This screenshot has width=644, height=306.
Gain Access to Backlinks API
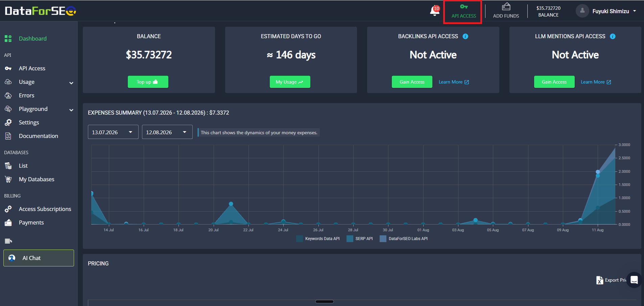click(x=412, y=82)
